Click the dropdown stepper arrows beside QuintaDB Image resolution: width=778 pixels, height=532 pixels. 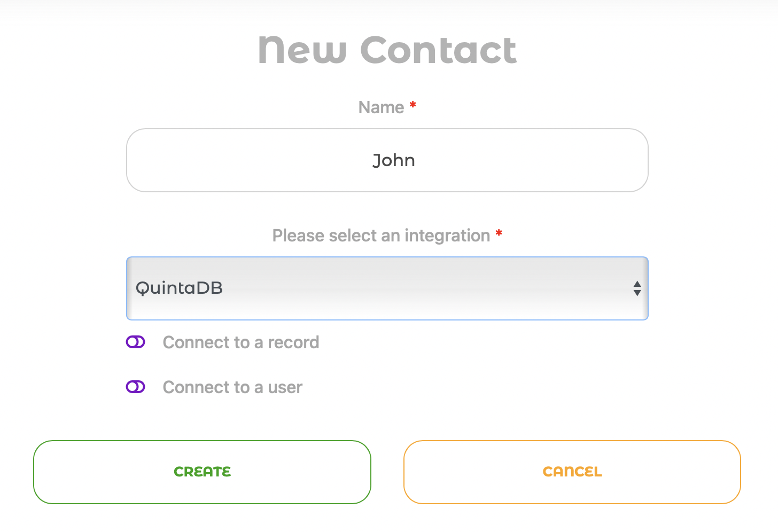[x=637, y=288]
